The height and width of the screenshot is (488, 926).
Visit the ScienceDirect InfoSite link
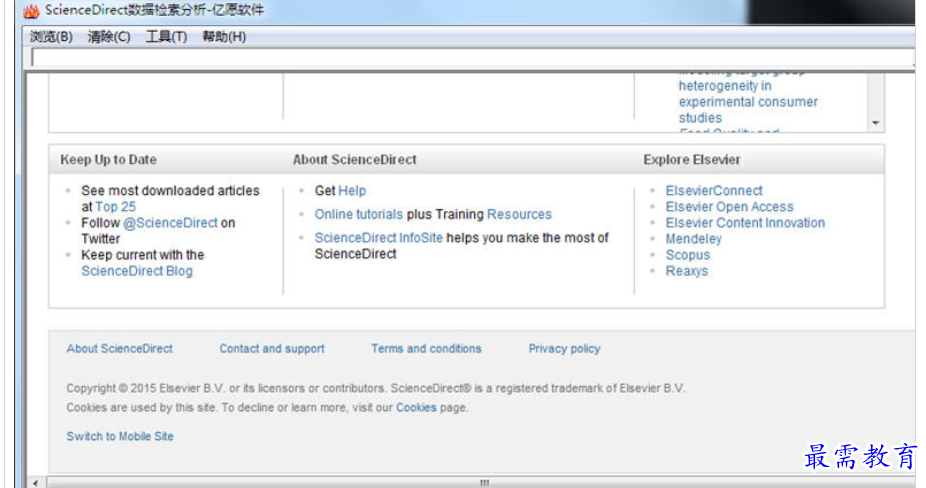coord(379,238)
